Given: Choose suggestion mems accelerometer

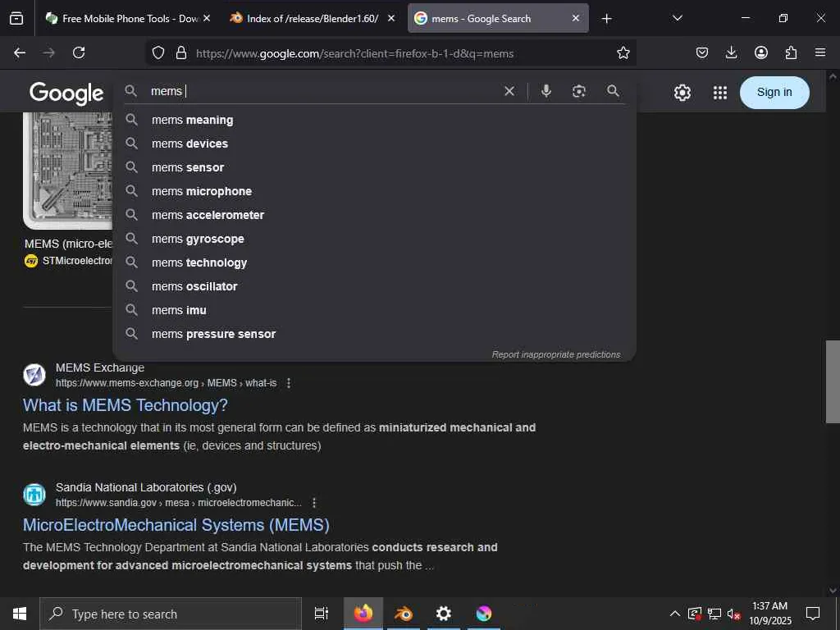Looking at the screenshot, I should [x=374, y=215].
